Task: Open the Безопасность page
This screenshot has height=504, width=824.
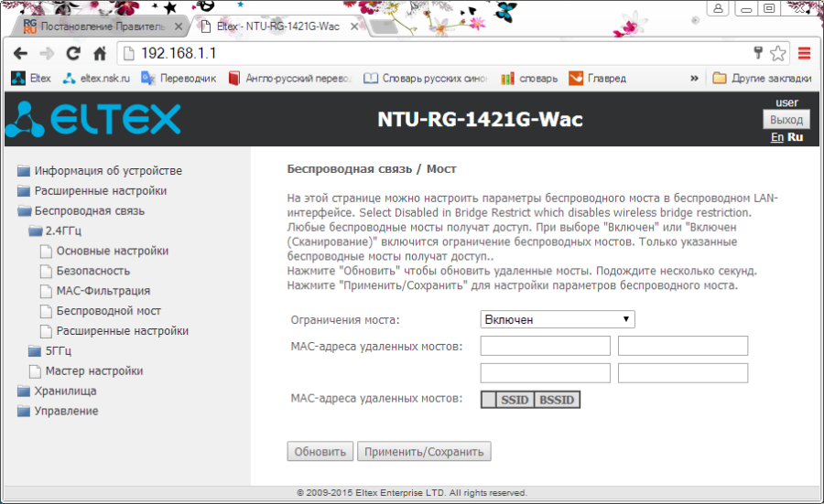Action: (x=86, y=271)
